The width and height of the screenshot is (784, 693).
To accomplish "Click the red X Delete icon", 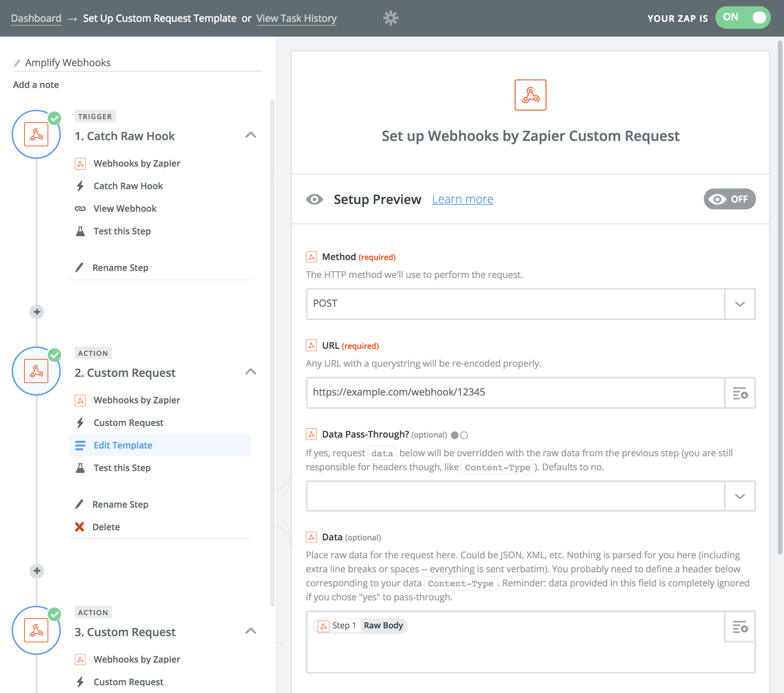I will point(79,527).
